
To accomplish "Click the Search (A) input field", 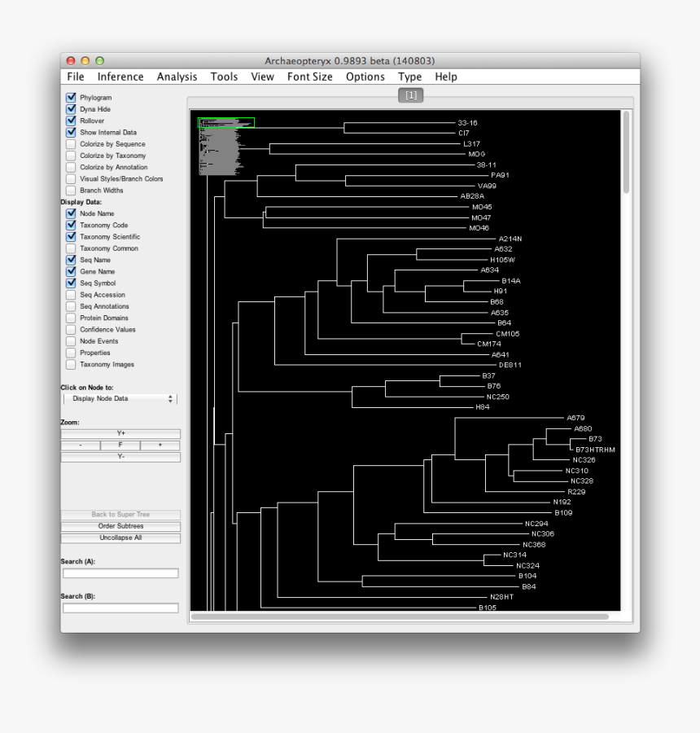I will (x=120, y=573).
